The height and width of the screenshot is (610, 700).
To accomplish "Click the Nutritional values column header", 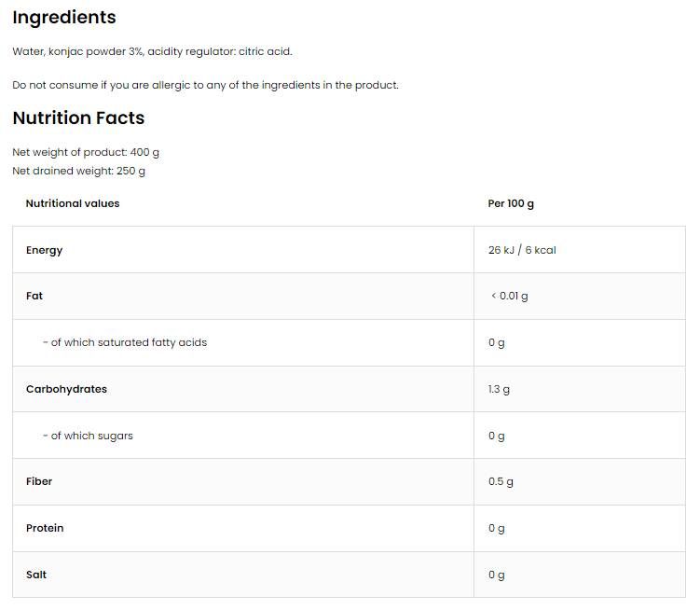I will pyautogui.click(x=73, y=203).
